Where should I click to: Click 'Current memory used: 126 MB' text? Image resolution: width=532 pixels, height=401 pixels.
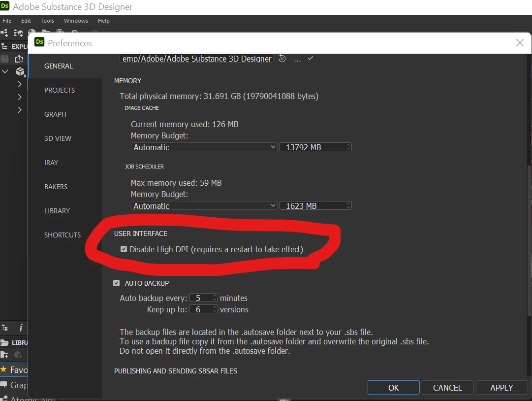click(185, 124)
